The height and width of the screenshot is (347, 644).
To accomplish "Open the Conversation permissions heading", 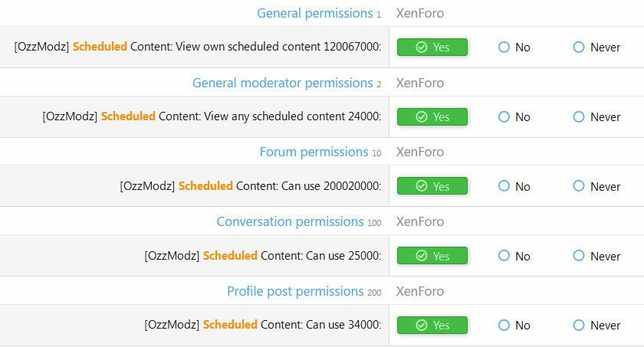I will [x=290, y=221].
